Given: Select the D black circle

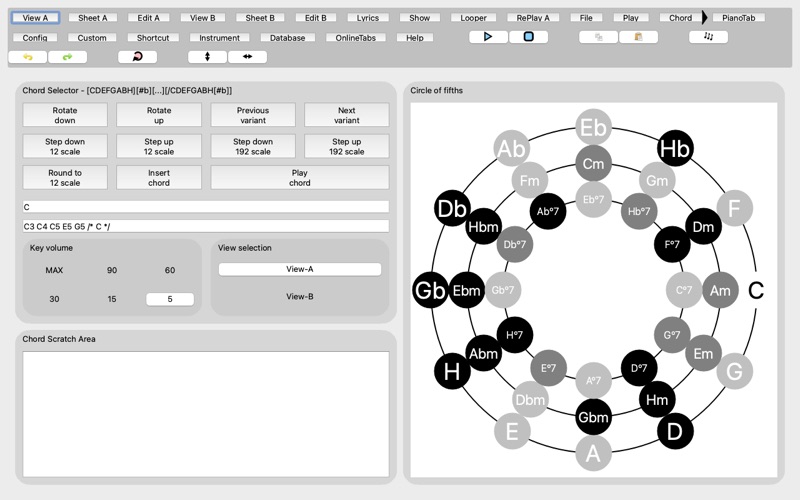Looking at the screenshot, I should (674, 431).
